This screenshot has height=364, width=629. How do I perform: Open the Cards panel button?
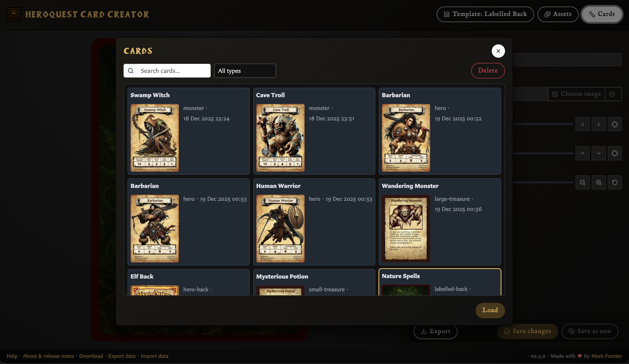click(602, 14)
